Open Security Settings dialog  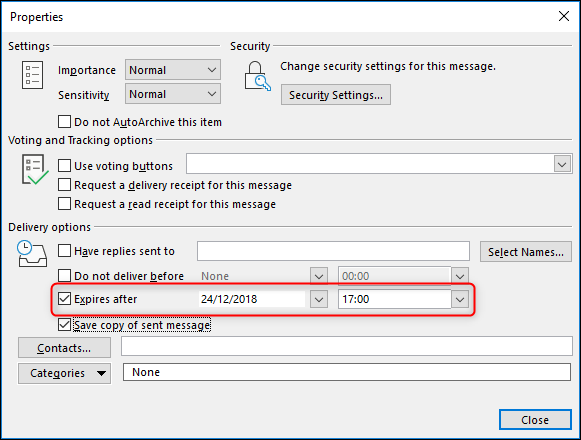point(336,95)
